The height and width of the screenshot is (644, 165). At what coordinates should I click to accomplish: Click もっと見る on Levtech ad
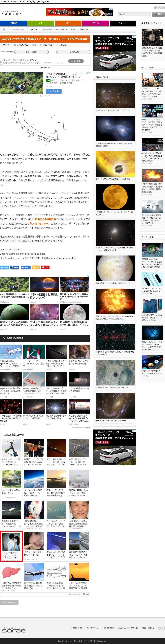pyautogui.click(x=76, y=61)
